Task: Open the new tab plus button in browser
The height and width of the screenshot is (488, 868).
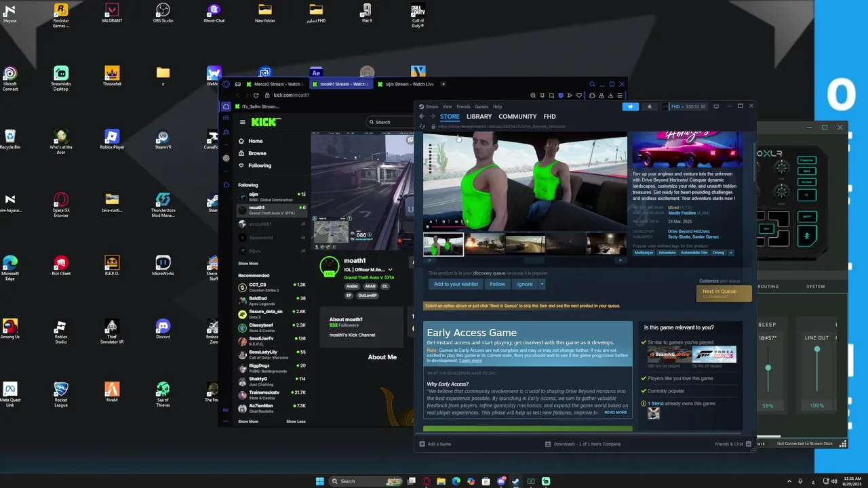Action: (x=443, y=84)
